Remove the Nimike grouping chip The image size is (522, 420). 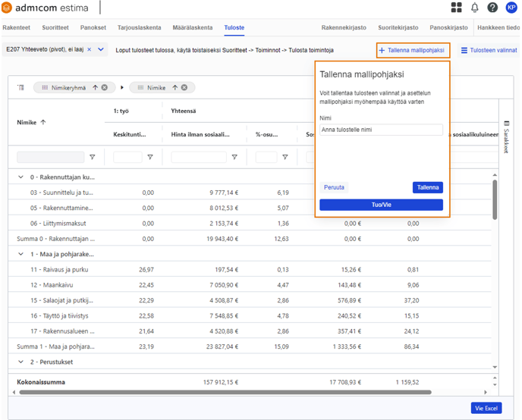click(x=184, y=87)
